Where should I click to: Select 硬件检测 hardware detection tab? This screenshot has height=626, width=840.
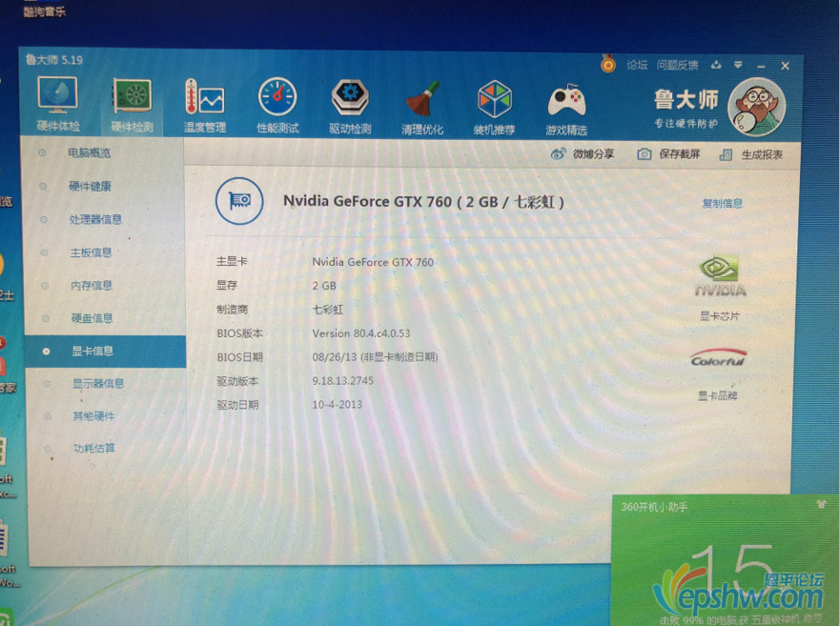pyautogui.click(x=132, y=105)
